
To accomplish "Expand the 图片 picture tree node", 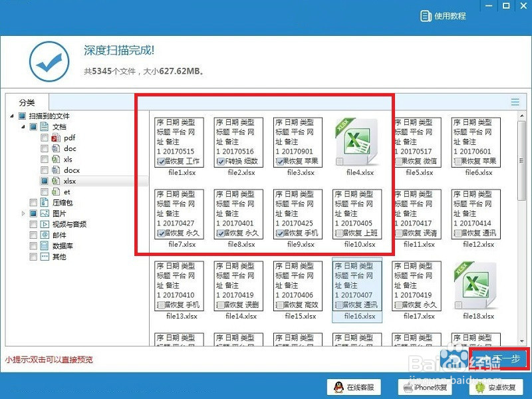I will click(23, 212).
